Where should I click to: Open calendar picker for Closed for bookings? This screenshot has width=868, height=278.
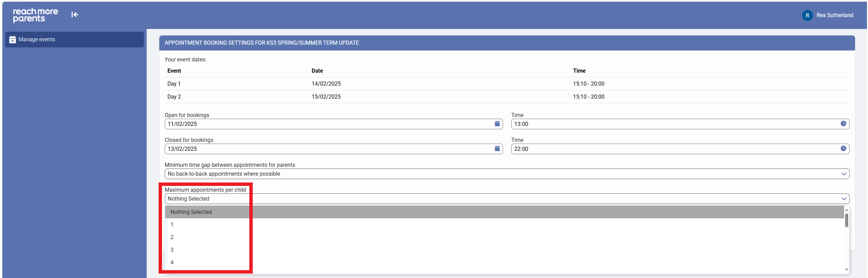pos(497,149)
